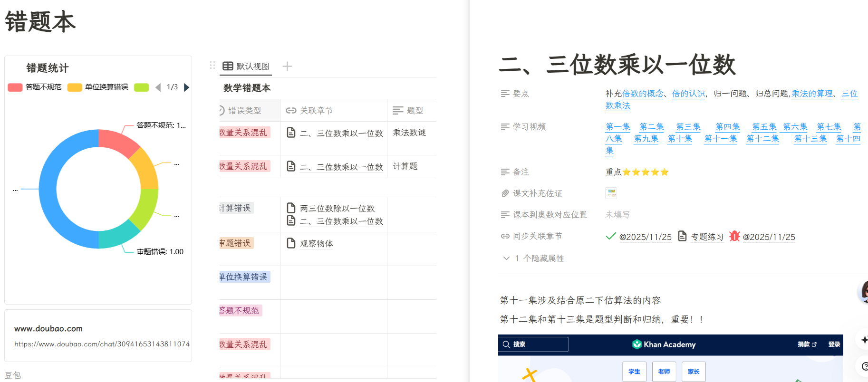This screenshot has width=868, height=382.
Task: Switch to the 默认视图 tab
Action: coord(246,67)
